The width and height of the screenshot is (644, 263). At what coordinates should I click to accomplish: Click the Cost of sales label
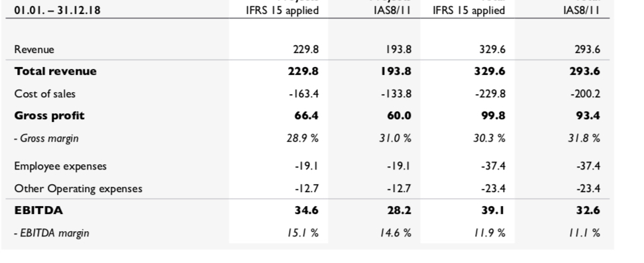[45, 93]
